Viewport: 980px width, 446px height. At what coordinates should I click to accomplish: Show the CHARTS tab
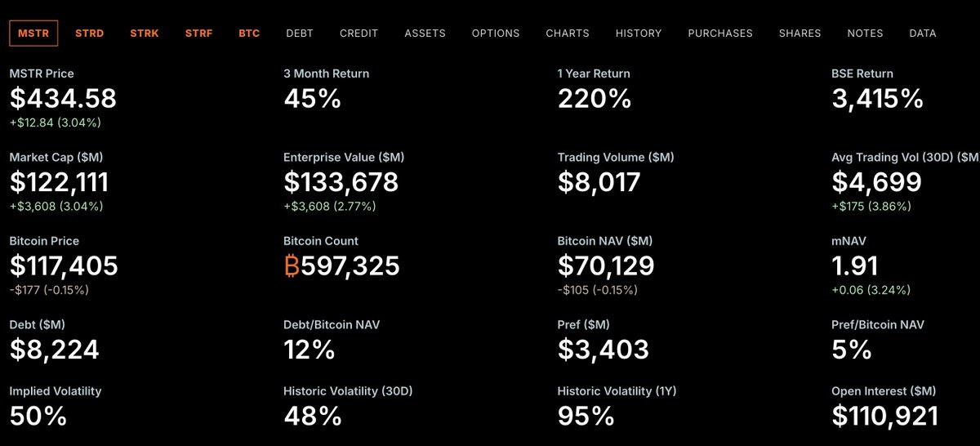(x=568, y=33)
